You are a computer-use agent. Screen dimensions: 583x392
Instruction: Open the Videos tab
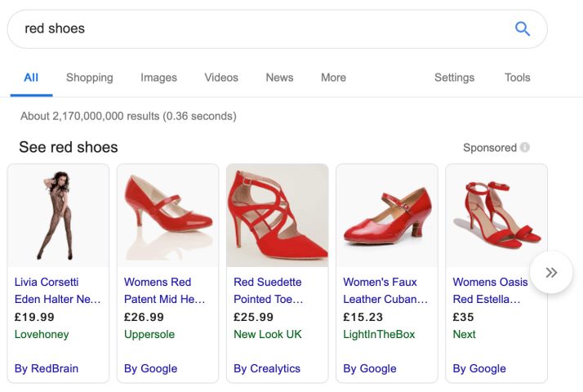221,78
